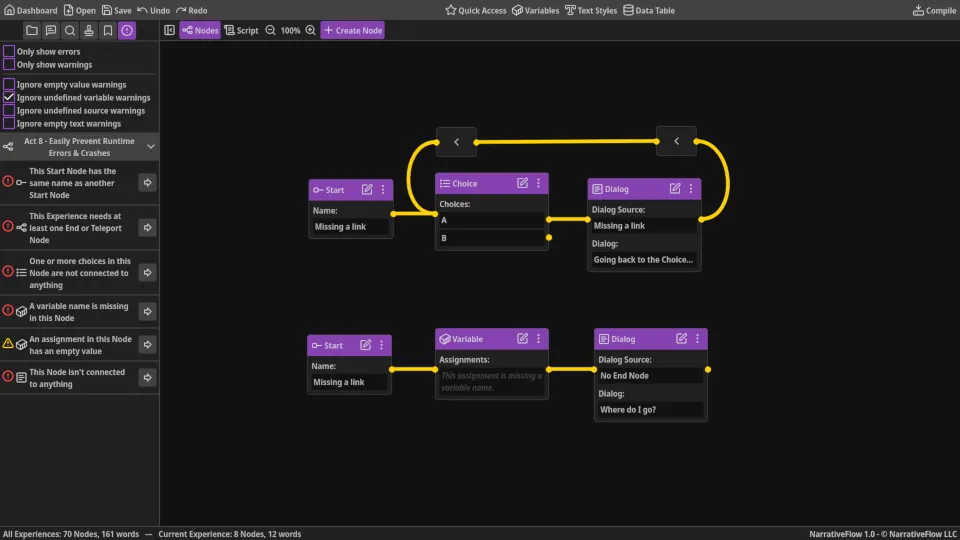Viewport: 960px width, 540px height.
Task: Switch to the Script view tab
Action: point(241,31)
